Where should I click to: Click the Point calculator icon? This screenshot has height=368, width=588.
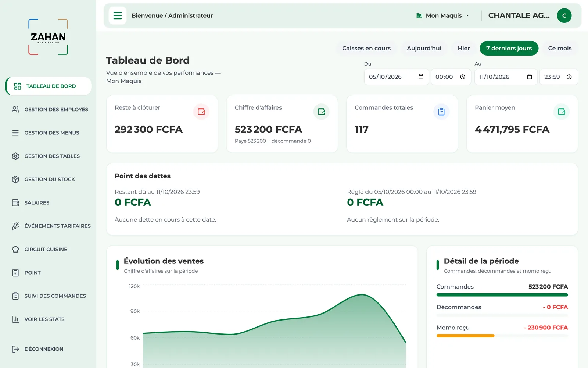coord(15,273)
